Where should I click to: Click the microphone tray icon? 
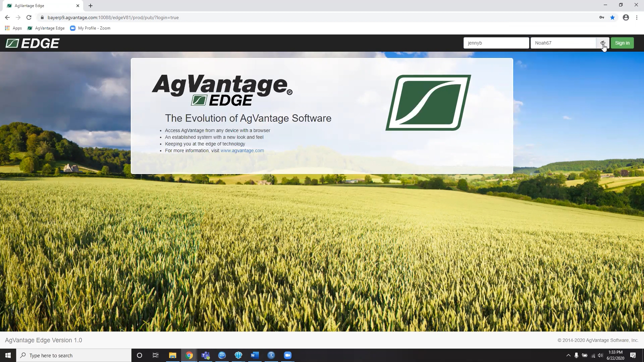point(576,355)
